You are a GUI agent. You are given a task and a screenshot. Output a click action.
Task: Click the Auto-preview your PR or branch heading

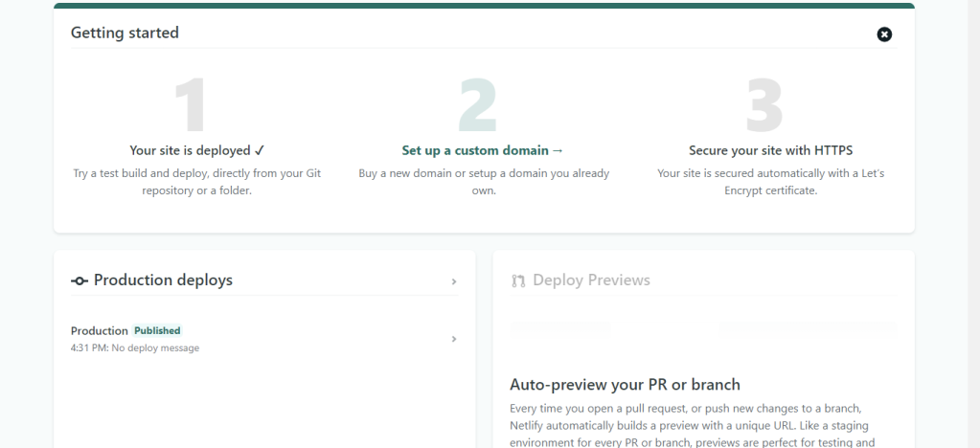[x=625, y=385]
